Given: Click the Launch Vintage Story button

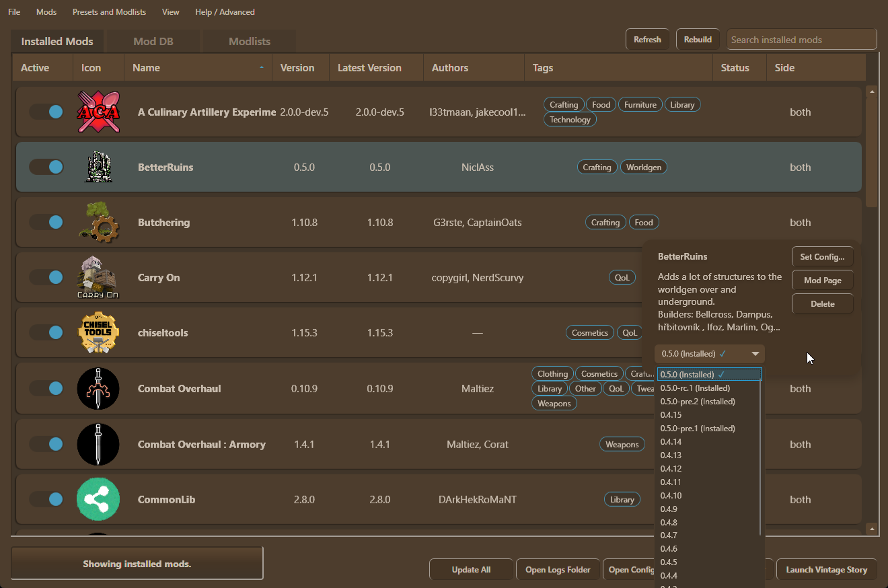Looking at the screenshot, I should (826, 570).
